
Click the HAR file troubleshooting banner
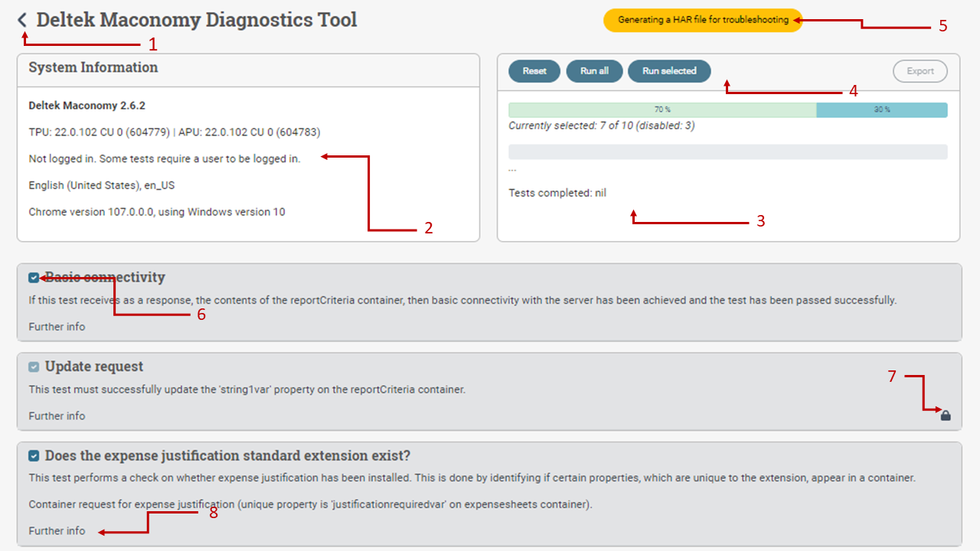click(703, 20)
